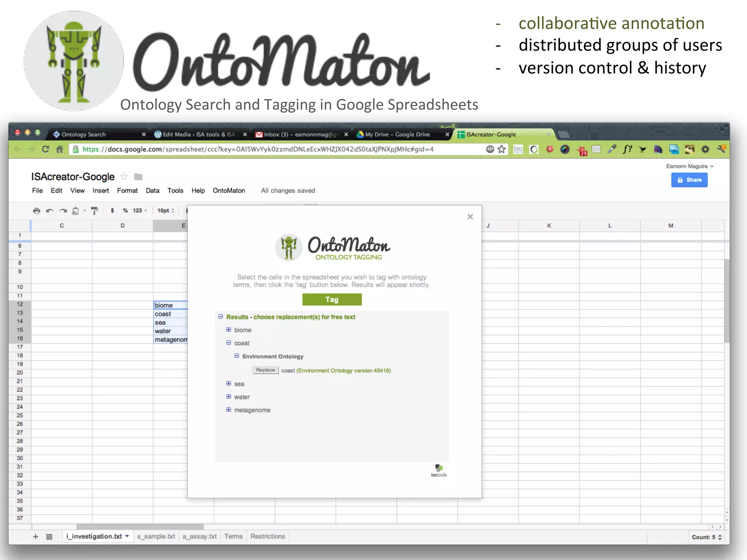Screen dimensions: 747x560
Task: Open the Eamonn Maguire account menu
Action: (x=689, y=166)
